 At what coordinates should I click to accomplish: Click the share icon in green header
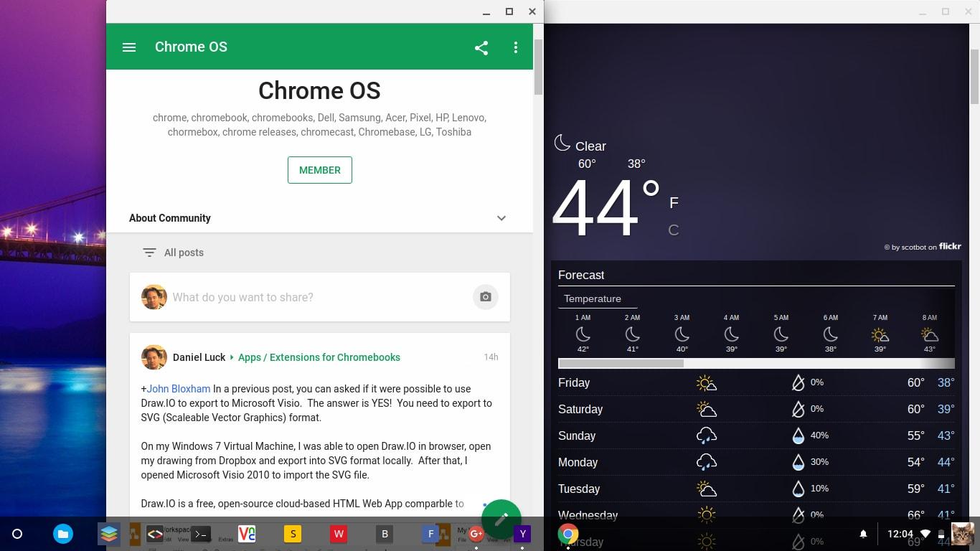click(x=481, y=48)
